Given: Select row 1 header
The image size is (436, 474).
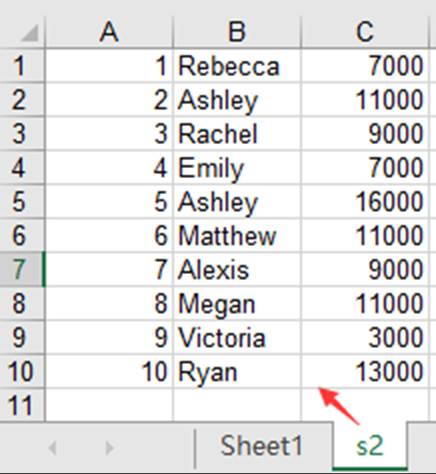Looking at the screenshot, I should (22, 66).
